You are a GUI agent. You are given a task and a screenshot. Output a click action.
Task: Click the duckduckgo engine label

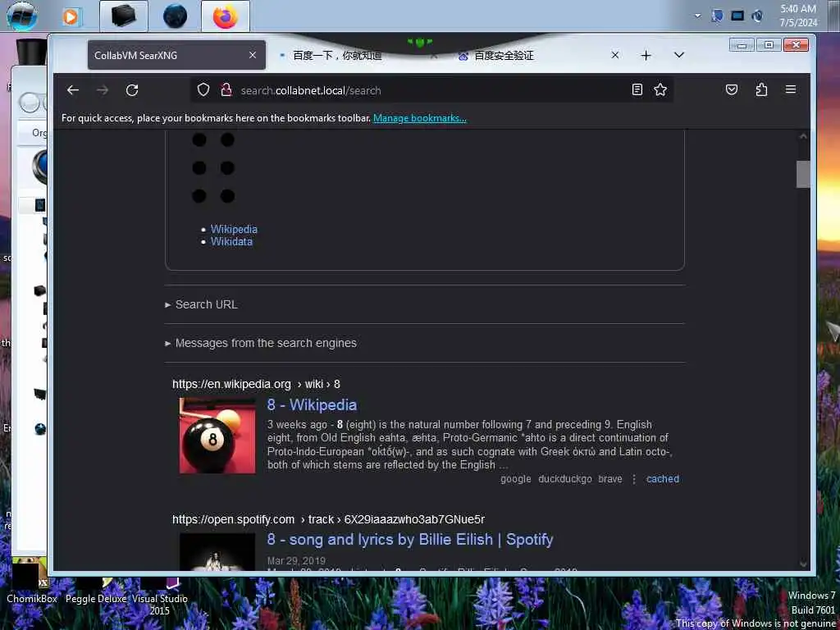point(564,479)
